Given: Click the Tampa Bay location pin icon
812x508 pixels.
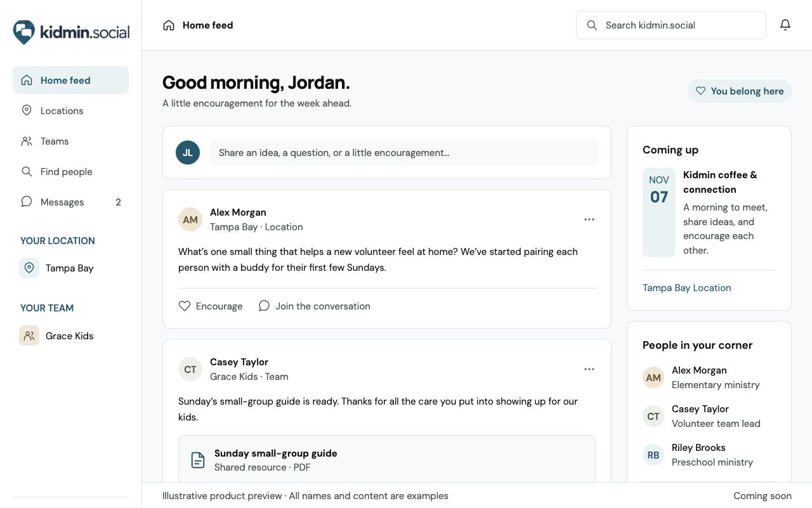Looking at the screenshot, I should pos(29,268).
